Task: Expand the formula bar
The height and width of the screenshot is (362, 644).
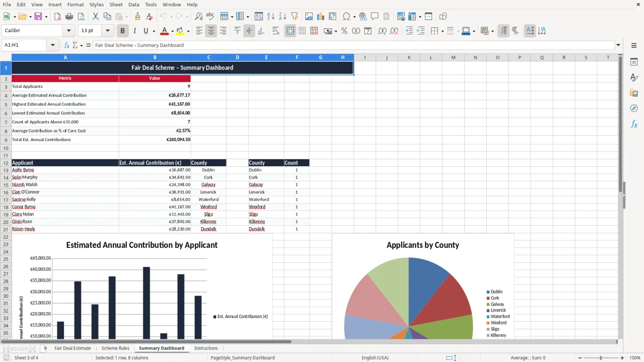Action: [619, 45]
